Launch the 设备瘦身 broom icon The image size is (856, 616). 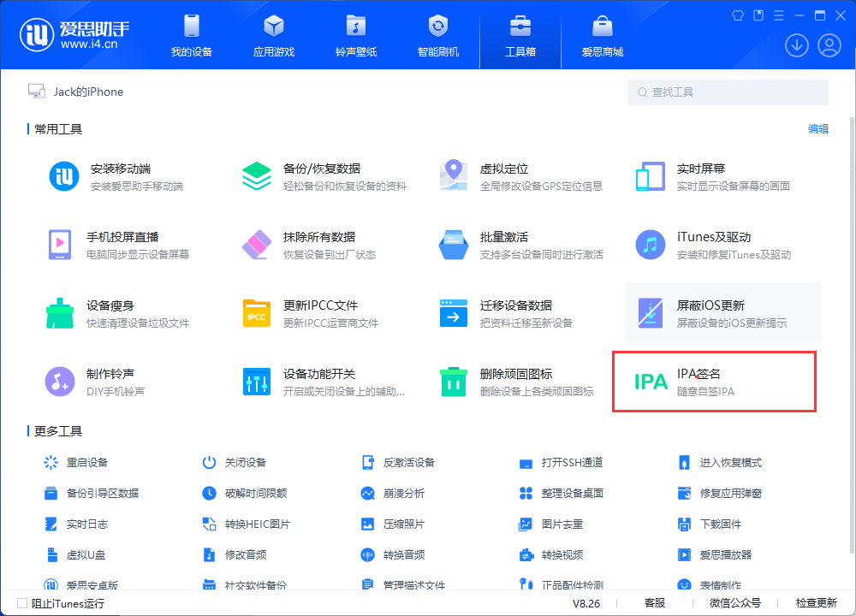point(60,313)
